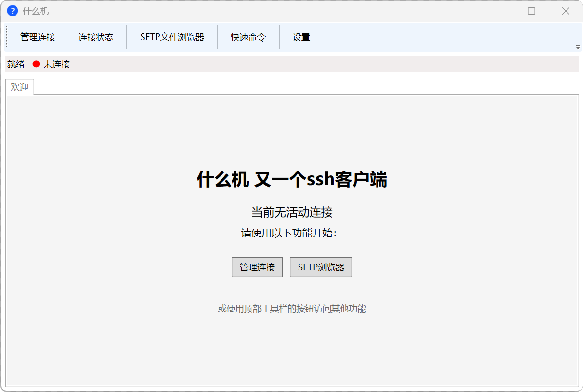Click the toolbar overflow arrow on the right
The height and width of the screenshot is (392, 583).
(x=578, y=47)
